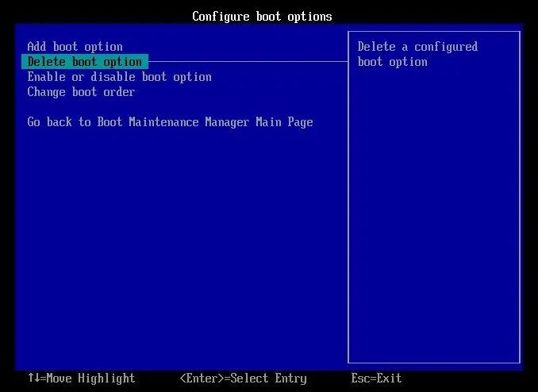Choose Enable or disable boot option
The width and height of the screenshot is (538, 392).
point(119,77)
